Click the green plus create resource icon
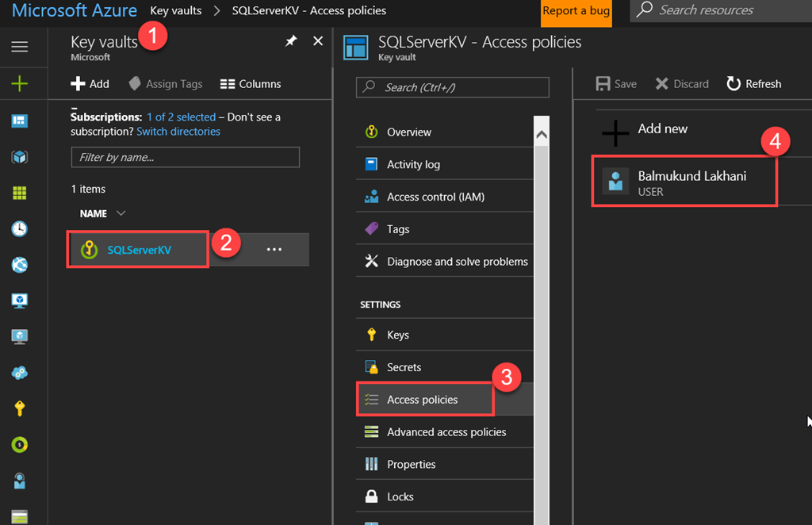Image resolution: width=812 pixels, height=525 pixels. click(x=20, y=84)
